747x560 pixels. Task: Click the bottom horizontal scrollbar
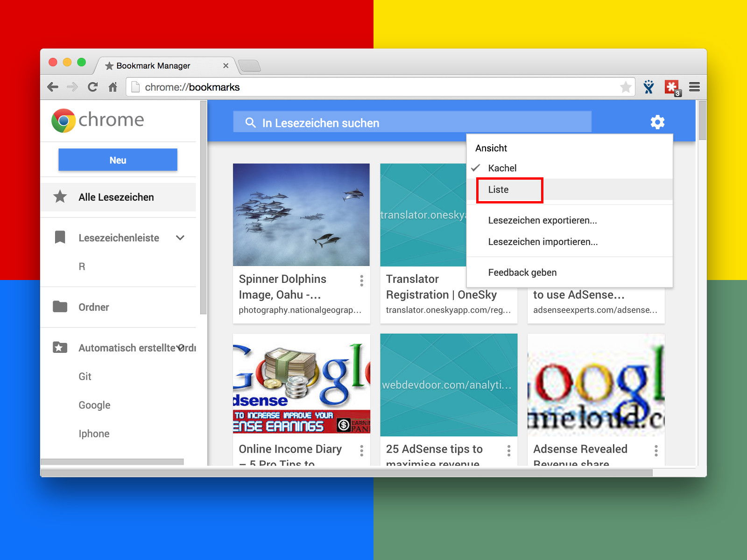[346, 473]
